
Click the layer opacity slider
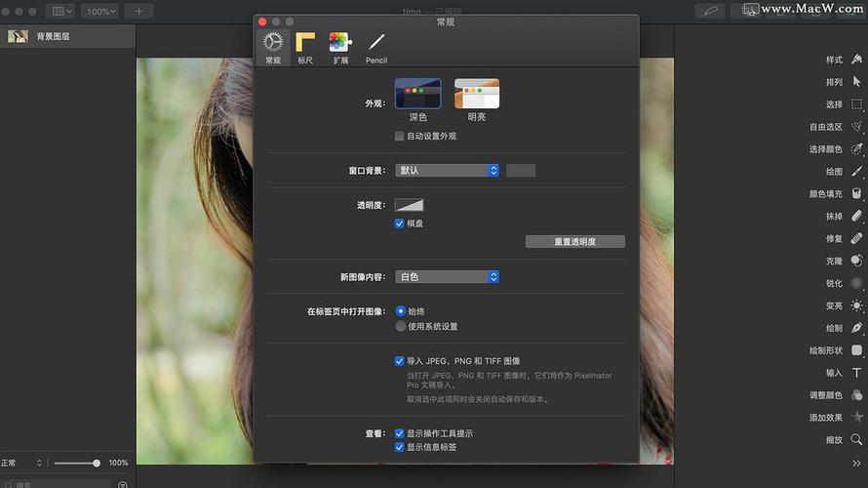(x=76, y=463)
